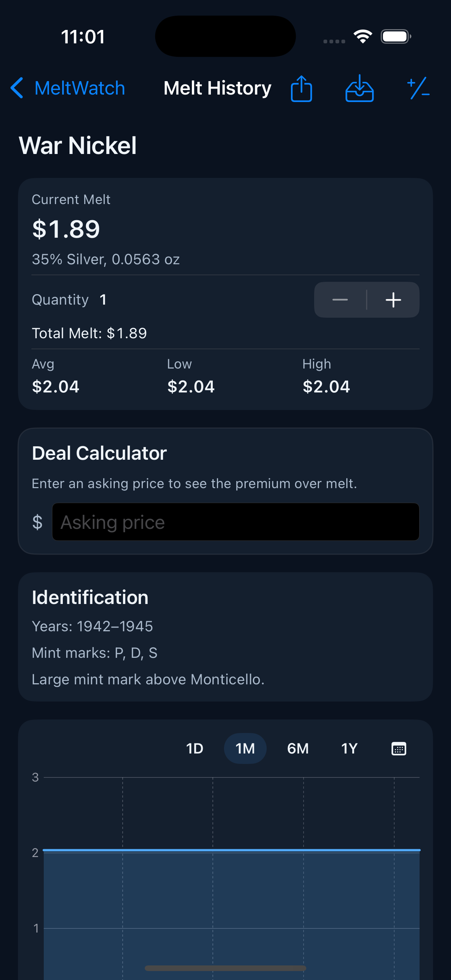This screenshot has height=980, width=451.
Task: Decrease quantity with the minus stepper
Action: tap(340, 300)
